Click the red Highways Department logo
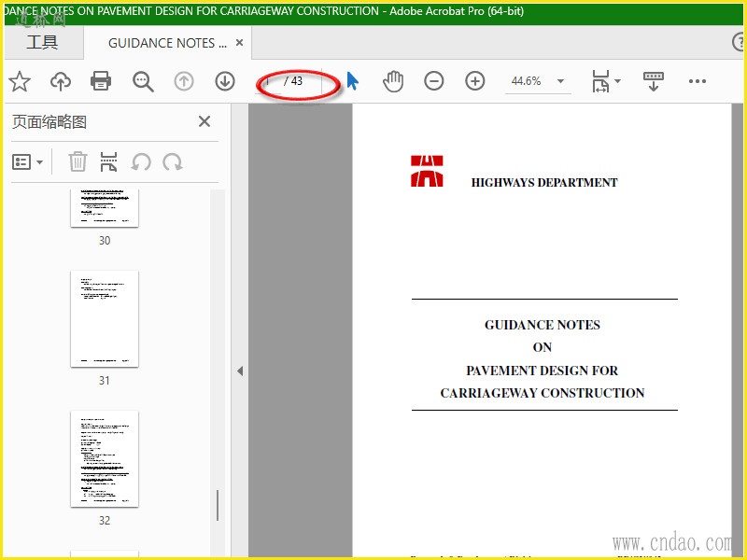The width and height of the screenshot is (747, 560). click(x=427, y=171)
